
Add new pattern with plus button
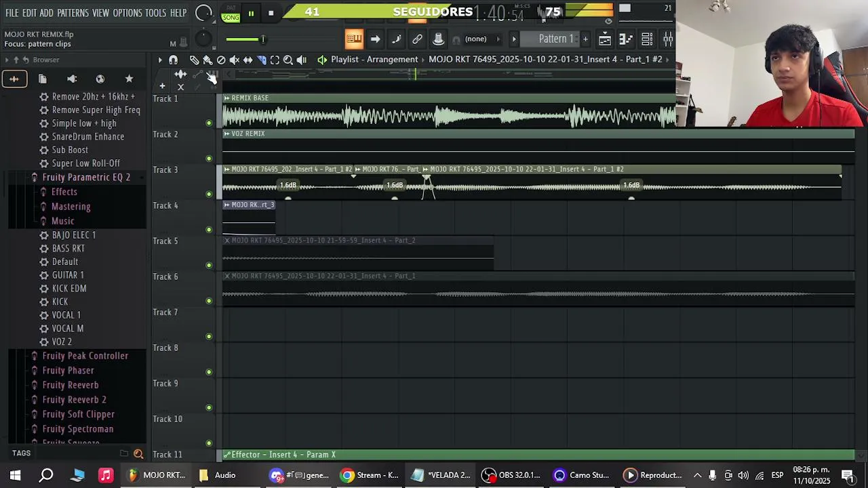[x=585, y=39]
